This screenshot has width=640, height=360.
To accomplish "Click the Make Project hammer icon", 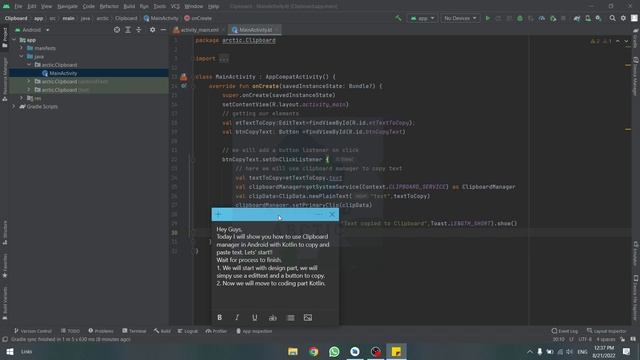I will coord(398,18).
